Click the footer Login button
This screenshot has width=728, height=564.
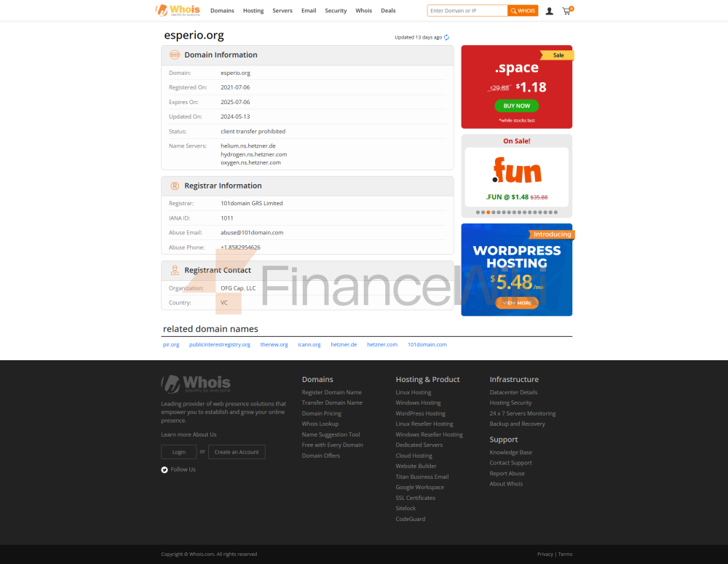tap(179, 452)
